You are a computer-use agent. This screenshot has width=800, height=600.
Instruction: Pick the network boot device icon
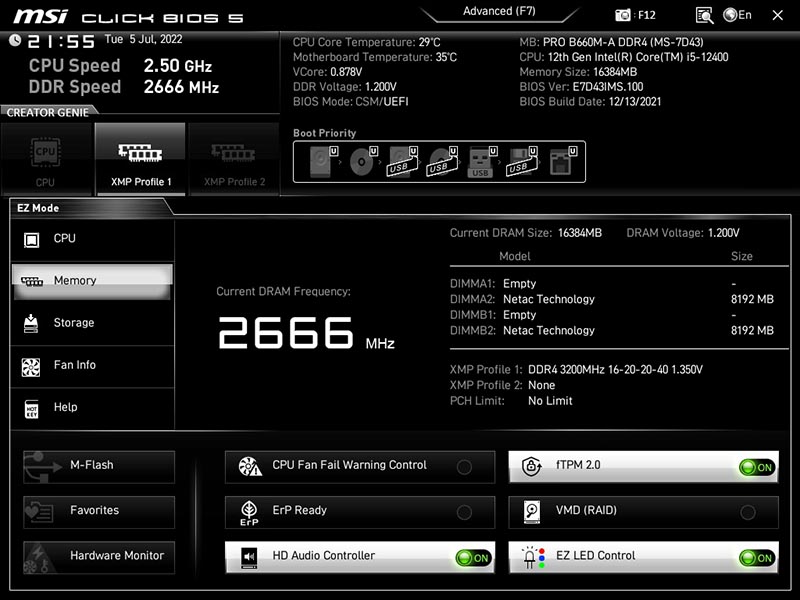coord(563,161)
